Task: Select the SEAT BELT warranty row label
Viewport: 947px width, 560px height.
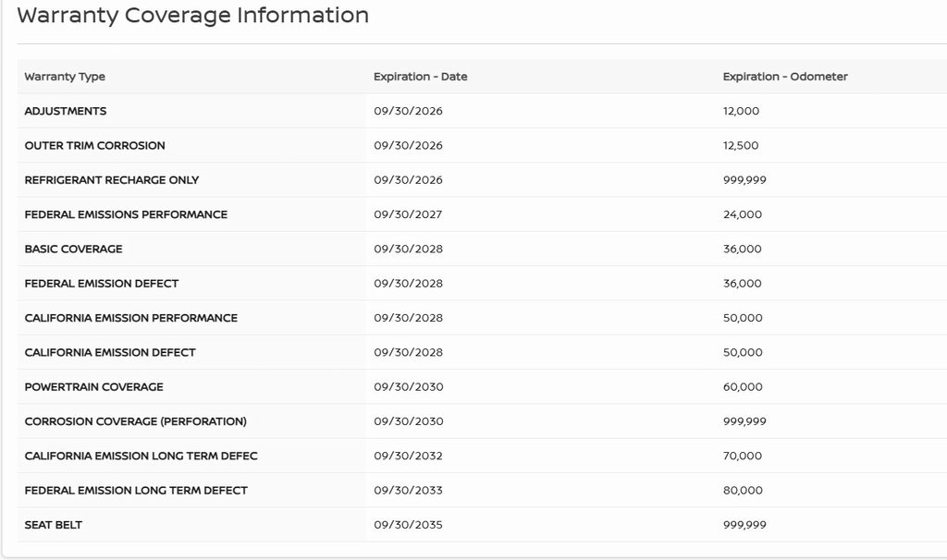Action: coord(54,525)
